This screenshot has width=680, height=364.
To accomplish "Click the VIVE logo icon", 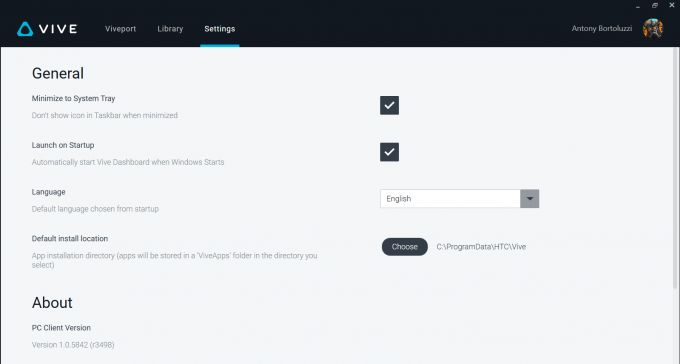I will point(25,29).
